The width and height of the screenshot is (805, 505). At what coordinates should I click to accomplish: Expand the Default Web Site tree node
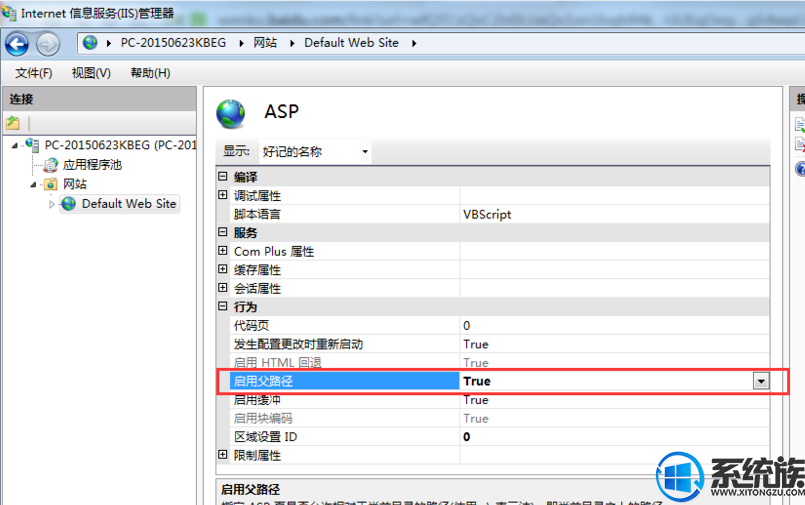51,204
